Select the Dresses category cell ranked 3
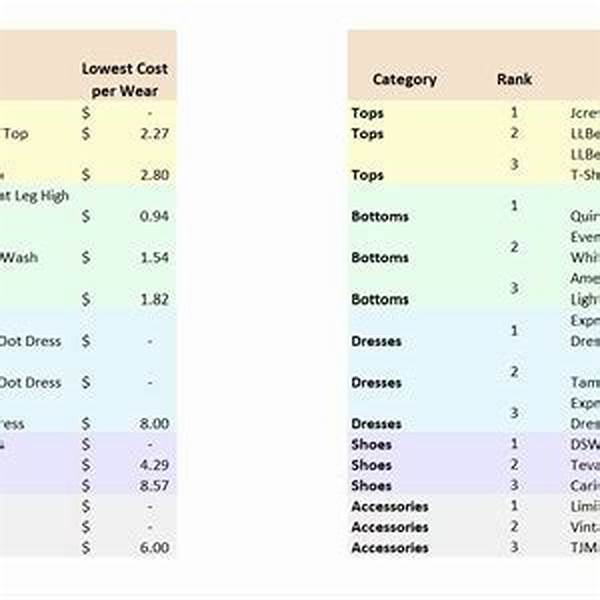This screenshot has width=600, height=600. [x=378, y=424]
